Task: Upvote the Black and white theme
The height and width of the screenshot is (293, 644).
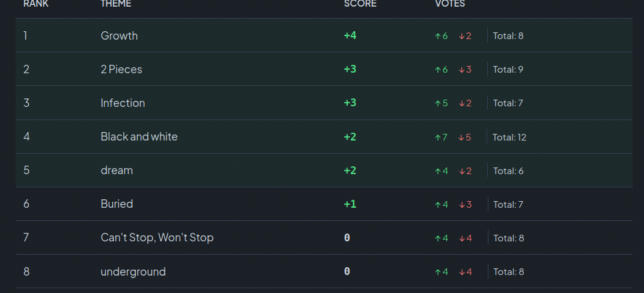Action: pyautogui.click(x=438, y=137)
